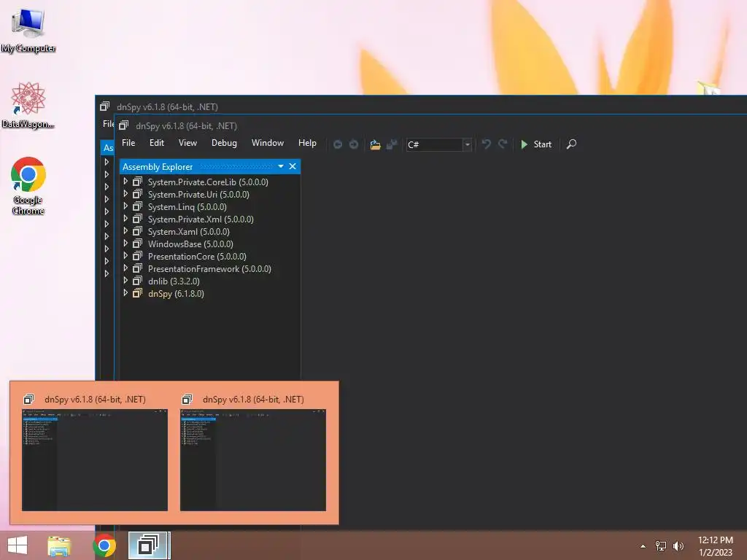Click the Redo toolbar icon

[x=503, y=144]
